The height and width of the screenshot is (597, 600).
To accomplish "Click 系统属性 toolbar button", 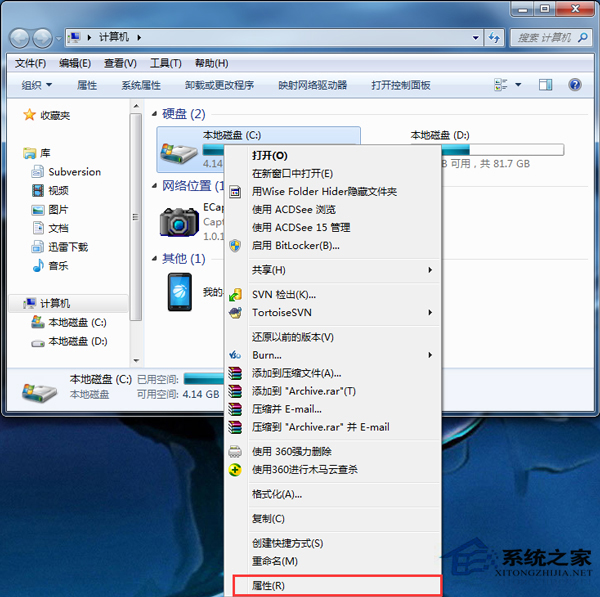I will (141, 85).
